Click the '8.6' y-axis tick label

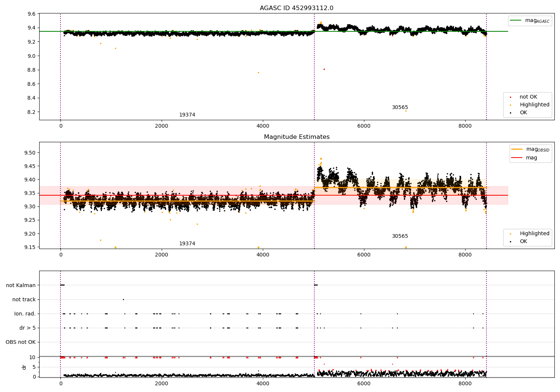point(31,84)
